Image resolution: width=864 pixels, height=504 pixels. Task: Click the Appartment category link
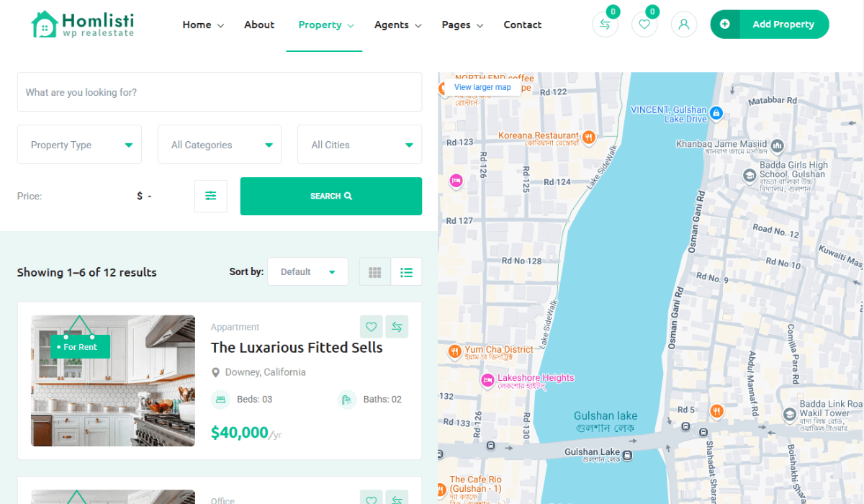click(x=235, y=327)
